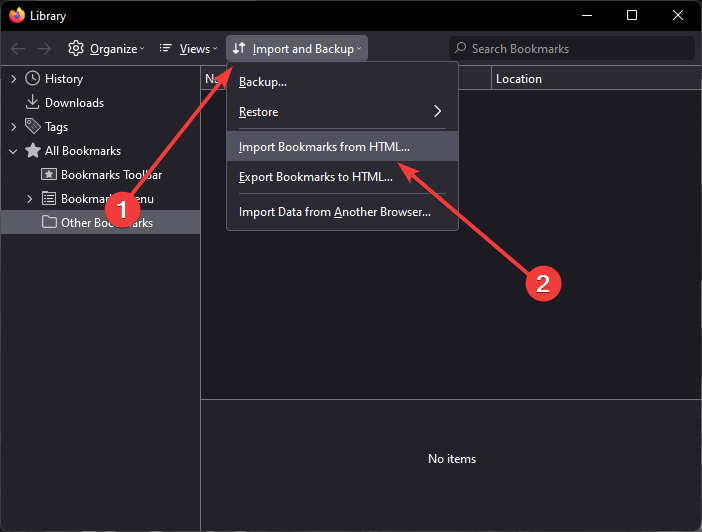This screenshot has height=532, width=702.
Task: Choose Import Data from Another Browser
Action: [334, 212]
